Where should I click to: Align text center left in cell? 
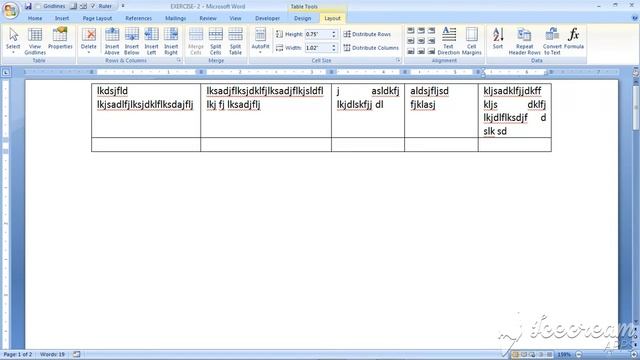coord(411,41)
